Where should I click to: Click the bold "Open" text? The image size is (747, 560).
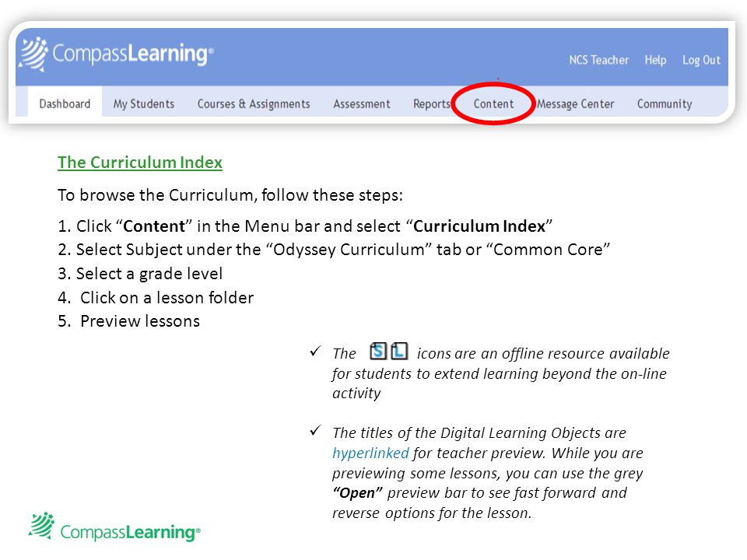click(358, 492)
